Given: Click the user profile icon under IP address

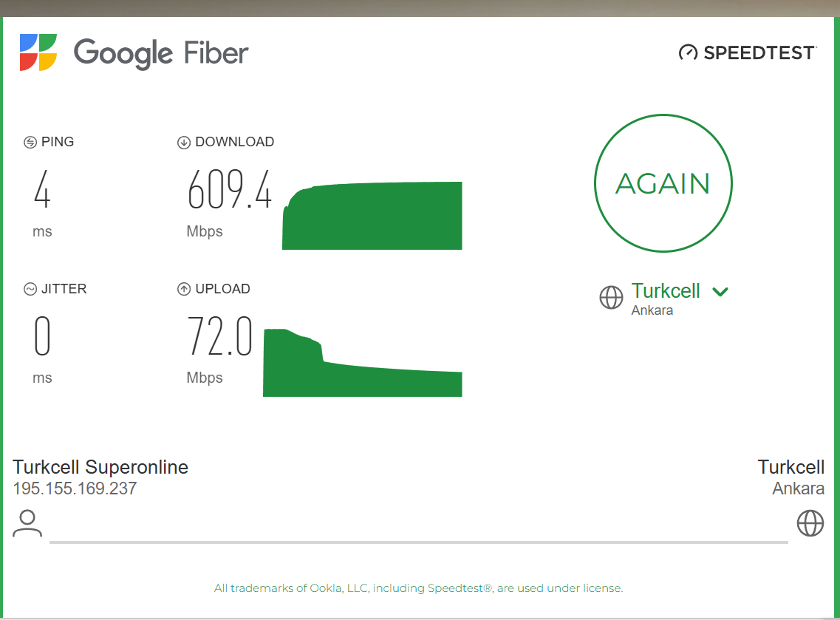Looking at the screenshot, I should (x=27, y=523).
